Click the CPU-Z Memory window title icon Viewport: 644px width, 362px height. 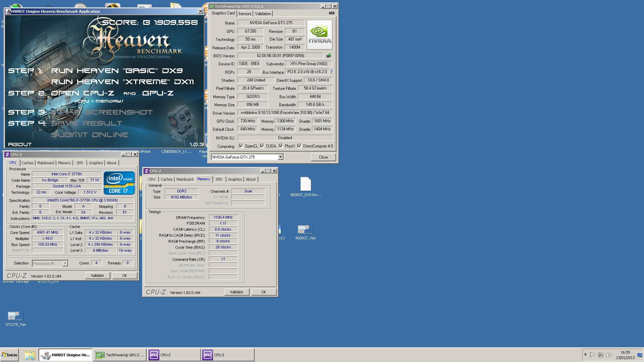coord(147,171)
